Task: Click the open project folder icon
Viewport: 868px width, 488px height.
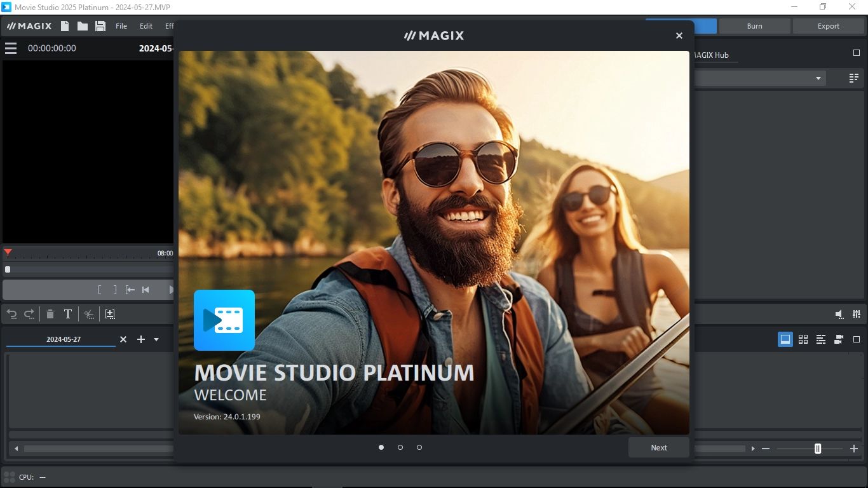Action: point(83,26)
